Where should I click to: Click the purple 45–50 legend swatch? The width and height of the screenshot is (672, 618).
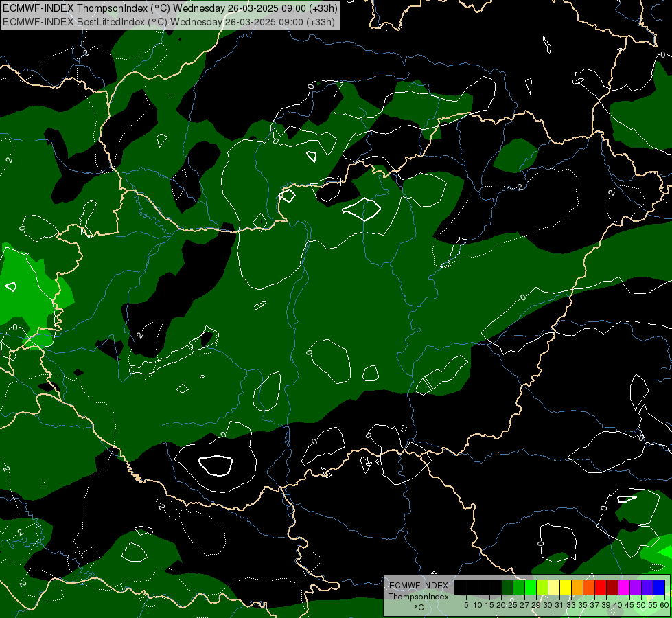point(636,587)
